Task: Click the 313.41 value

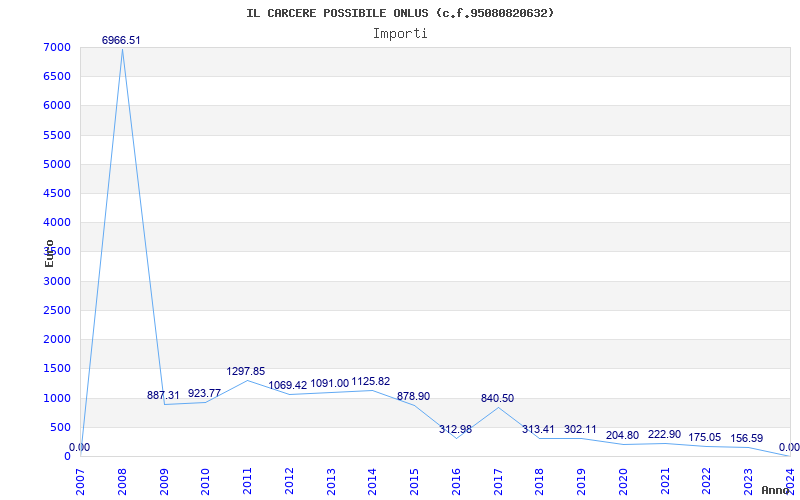Action: [538, 430]
